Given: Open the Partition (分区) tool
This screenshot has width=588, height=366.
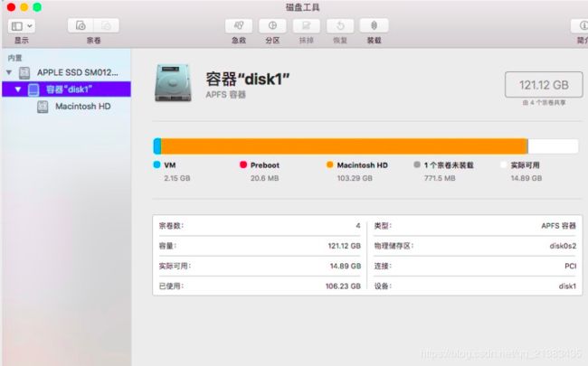Looking at the screenshot, I should [272, 25].
